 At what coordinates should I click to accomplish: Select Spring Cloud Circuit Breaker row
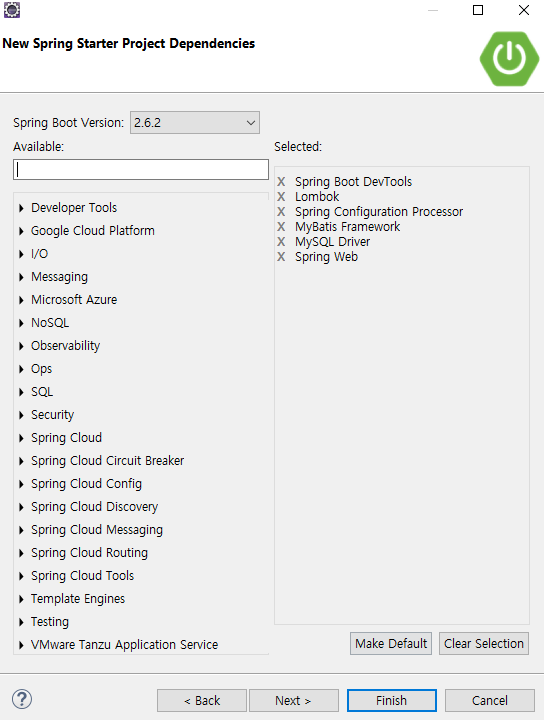coord(107,461)
